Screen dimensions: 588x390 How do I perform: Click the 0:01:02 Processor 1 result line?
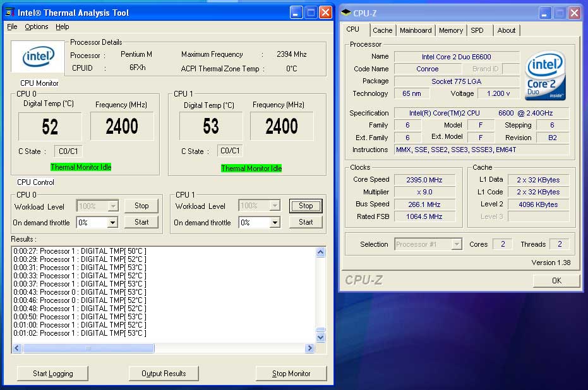[80, 333]
